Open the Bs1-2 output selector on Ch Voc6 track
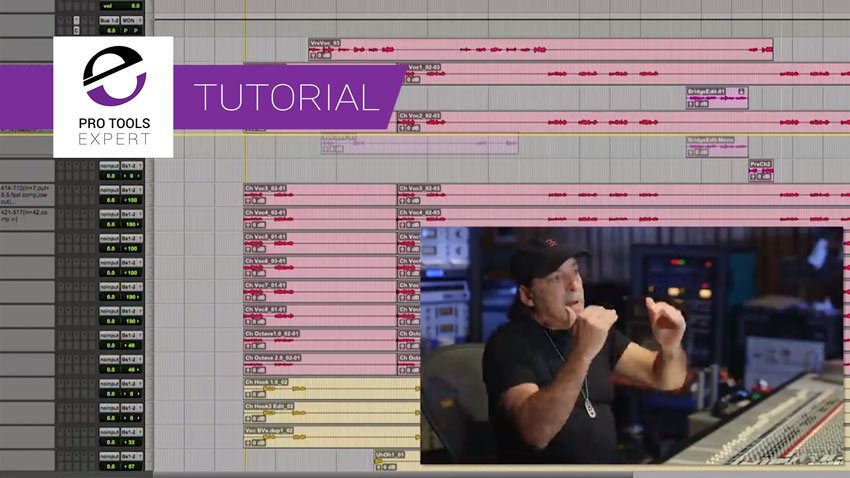850x478 pixels. pos(131,263)
